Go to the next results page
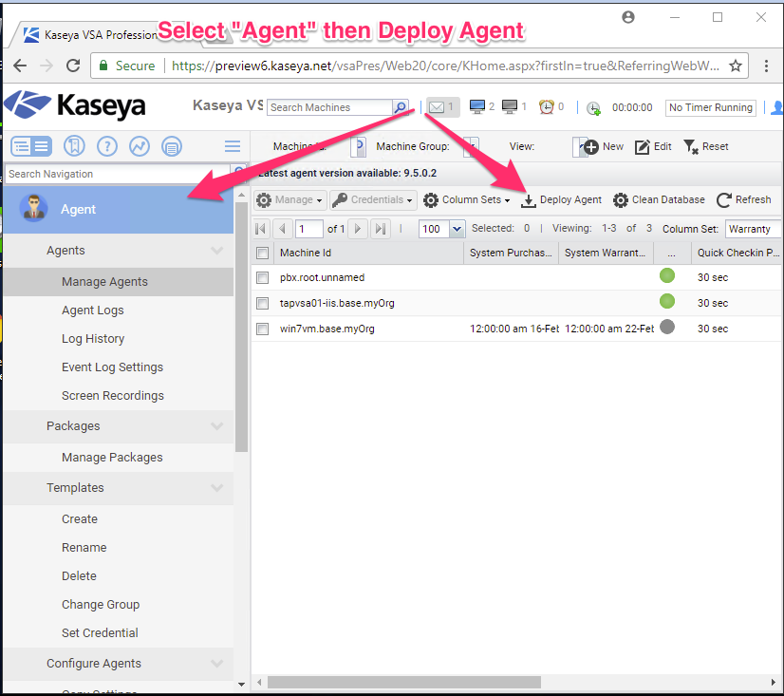This screenshot has width=784, height=696. 358,229
